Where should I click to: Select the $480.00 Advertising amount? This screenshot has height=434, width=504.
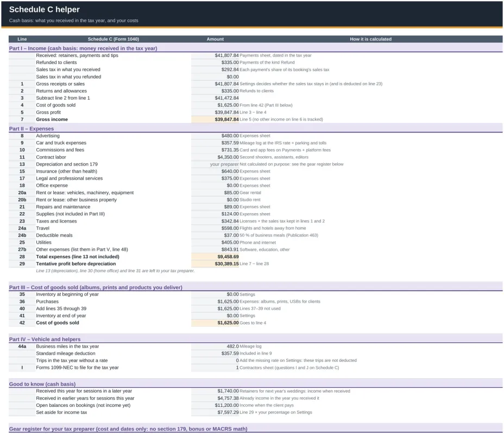click(230, 136)
